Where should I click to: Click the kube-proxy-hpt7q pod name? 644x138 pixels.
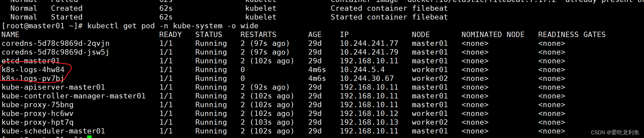pos(38,122)
